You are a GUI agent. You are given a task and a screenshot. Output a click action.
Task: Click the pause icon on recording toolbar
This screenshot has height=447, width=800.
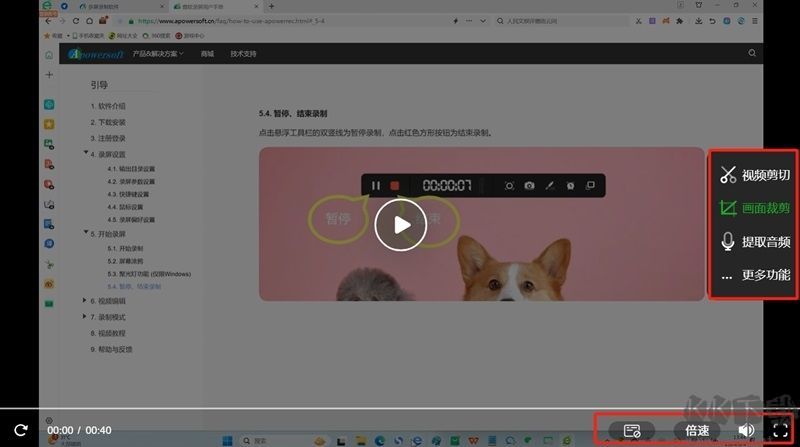(x=376, y=186)
